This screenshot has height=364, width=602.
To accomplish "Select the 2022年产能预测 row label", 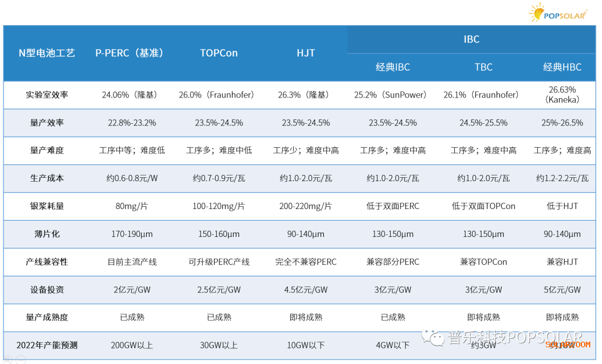I will pos(47,346).
